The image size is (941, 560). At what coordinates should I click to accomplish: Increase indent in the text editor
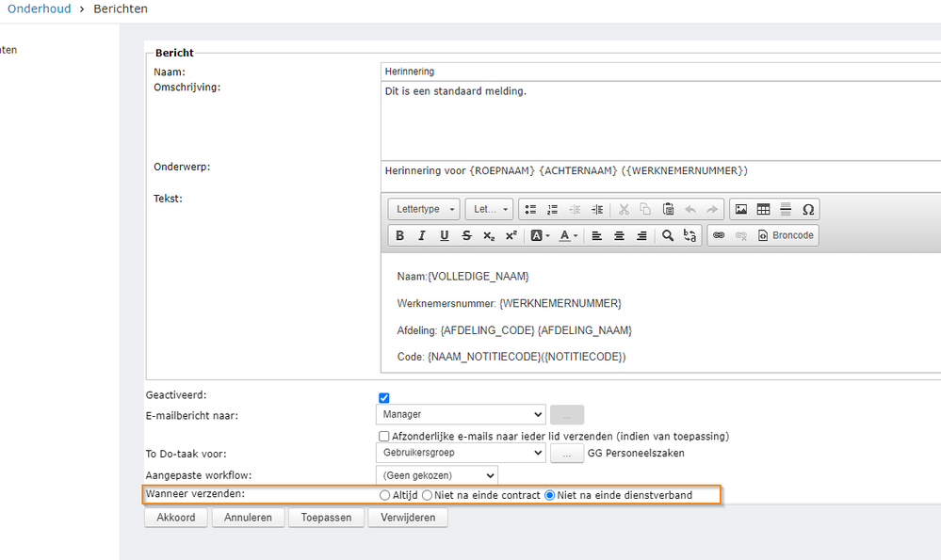(x=597, y=209)
